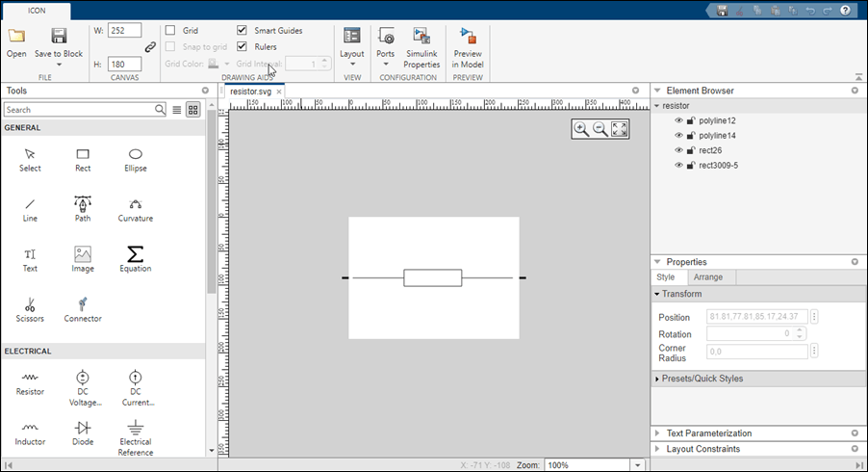
Task: Zoom in on the canvas
Action: (581, 129)
